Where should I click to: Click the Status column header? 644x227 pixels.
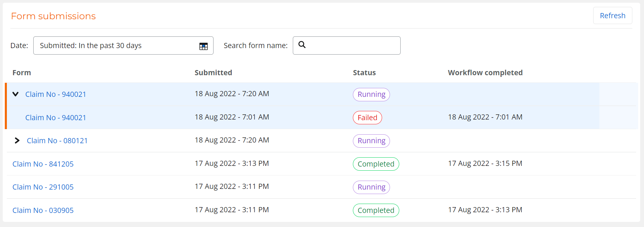coord(364,72)
